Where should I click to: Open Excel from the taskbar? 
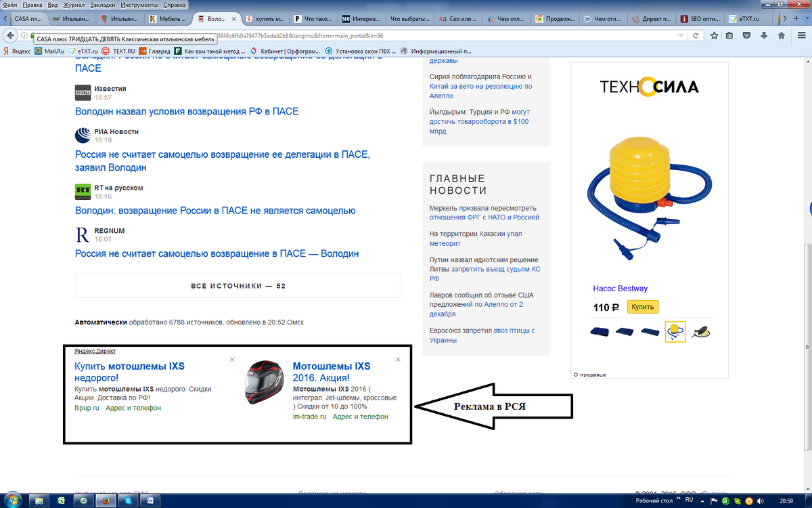61,501
